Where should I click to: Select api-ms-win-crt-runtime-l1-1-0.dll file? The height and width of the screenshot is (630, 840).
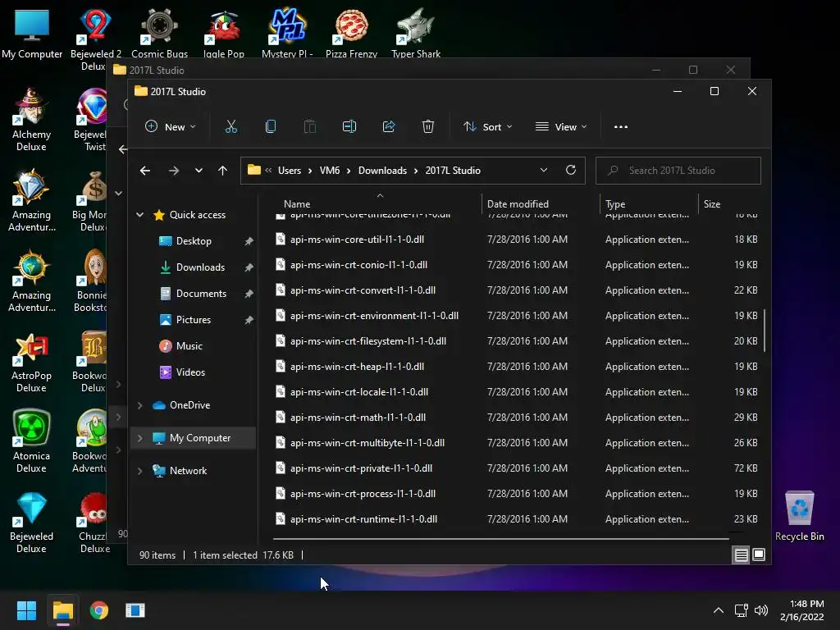363,519
